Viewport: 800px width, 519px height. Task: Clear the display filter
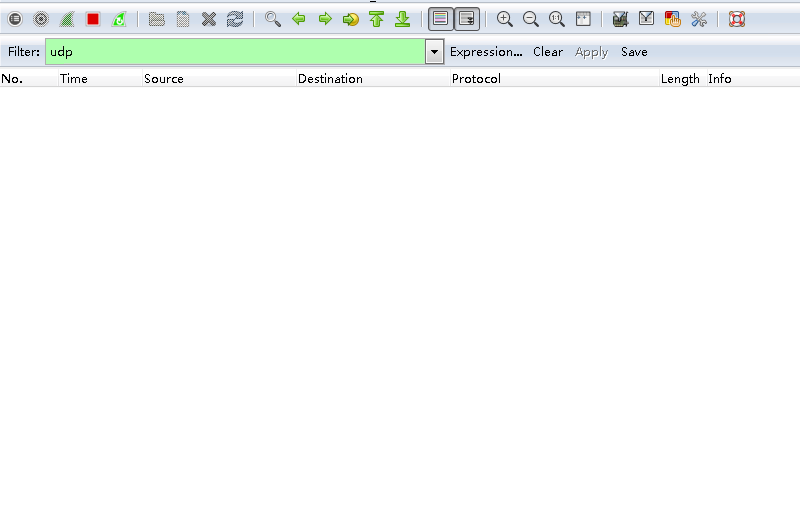(x=548, y=52)
